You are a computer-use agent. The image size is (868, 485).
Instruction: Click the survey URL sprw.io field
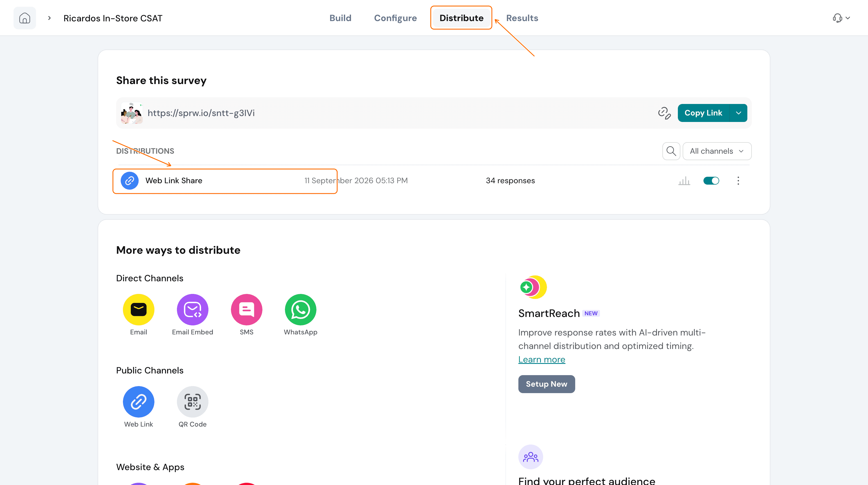pyautogui.click(x=201, y=113)
